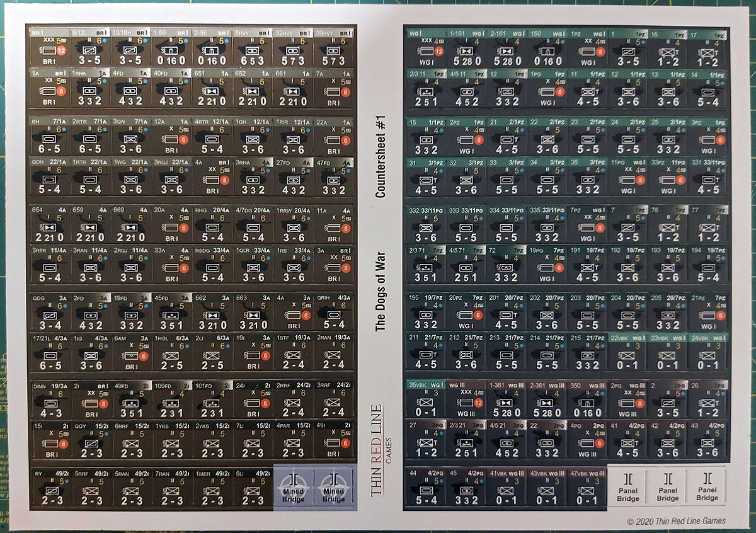Choose the 7PZ division HQ counter
This screenshot has height=533, width=756.
click(588, 224)
